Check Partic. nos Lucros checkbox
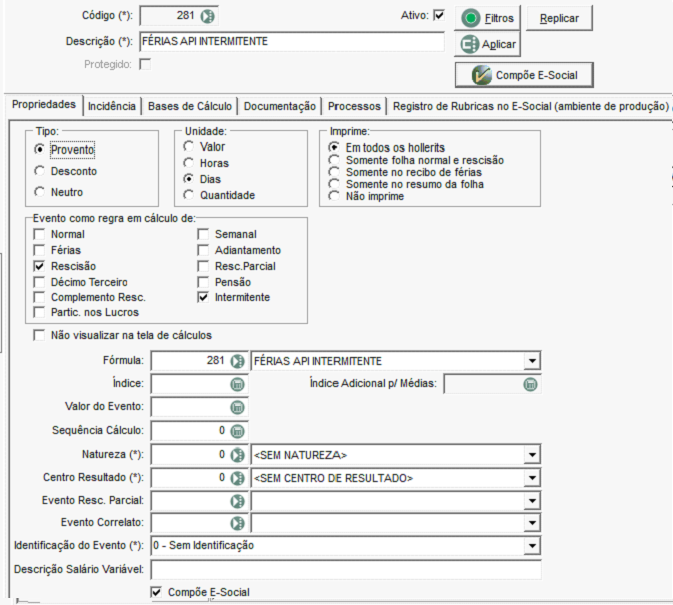This screenshot has height=605, width=673. click(x=39, y=312)
